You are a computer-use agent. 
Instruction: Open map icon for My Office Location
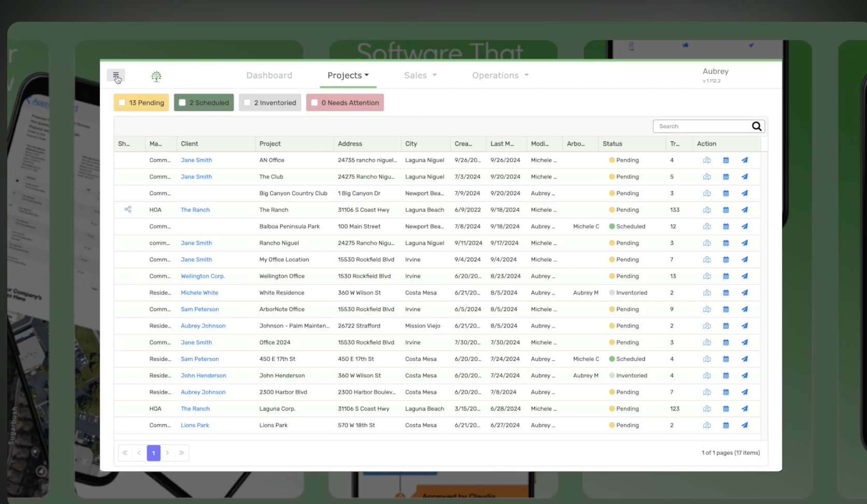[x=707, y=260]
